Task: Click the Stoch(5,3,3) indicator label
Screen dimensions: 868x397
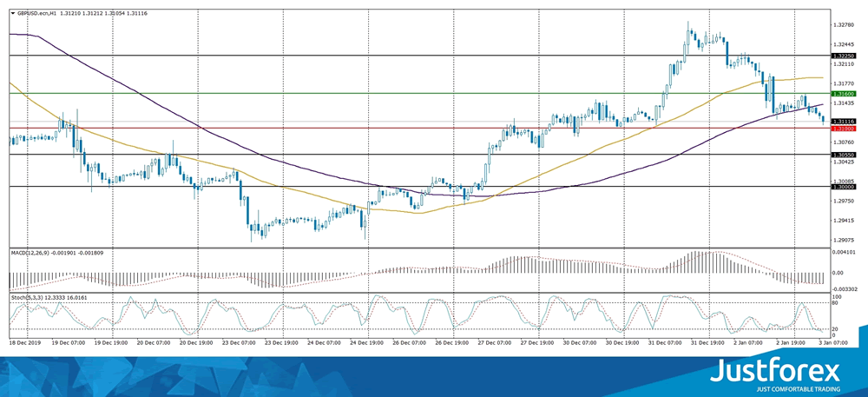Action: [x=28, y=298]
